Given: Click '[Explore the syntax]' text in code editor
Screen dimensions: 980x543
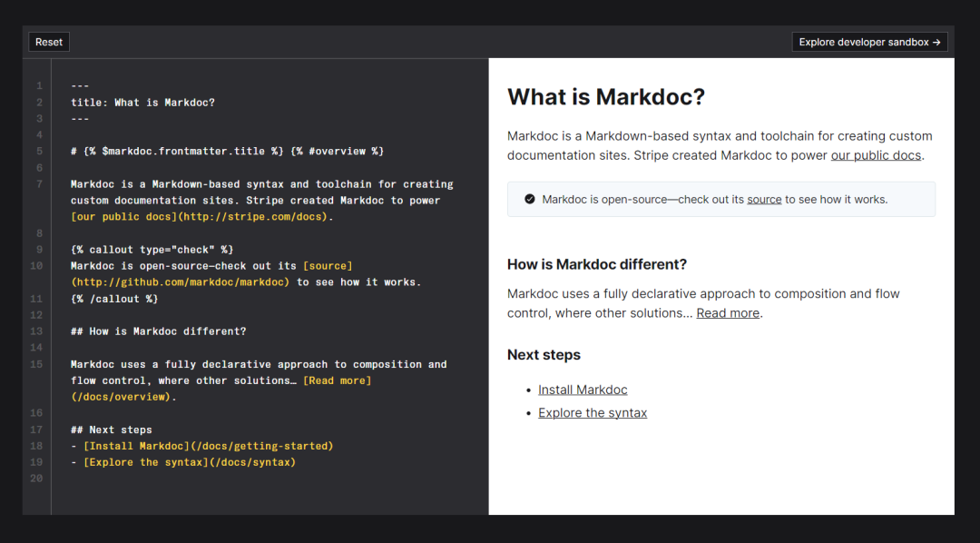Looking at the screenshot, I should (x=140, y=462).
